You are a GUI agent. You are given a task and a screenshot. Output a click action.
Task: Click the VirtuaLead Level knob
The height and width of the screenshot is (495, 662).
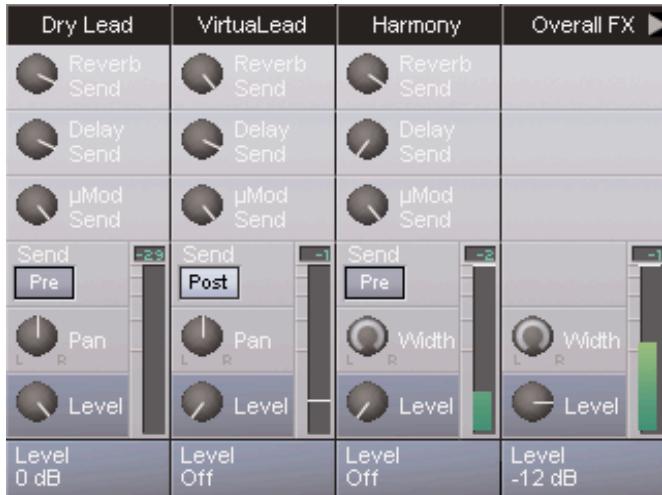(202, 402)
